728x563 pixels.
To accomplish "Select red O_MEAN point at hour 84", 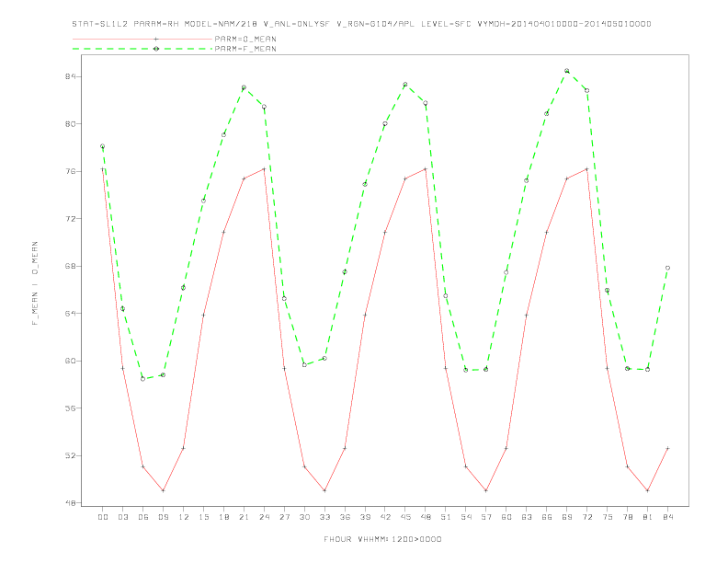I will pos(667,448).
